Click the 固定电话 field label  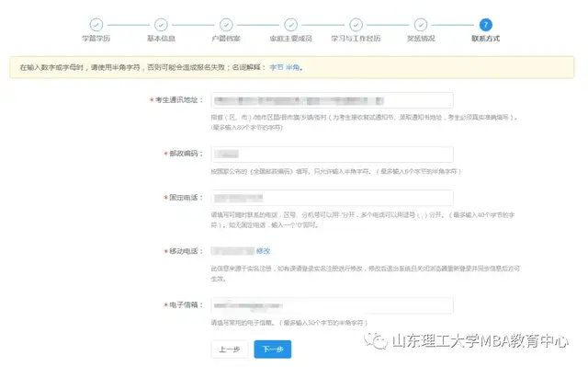click(186, 198)
